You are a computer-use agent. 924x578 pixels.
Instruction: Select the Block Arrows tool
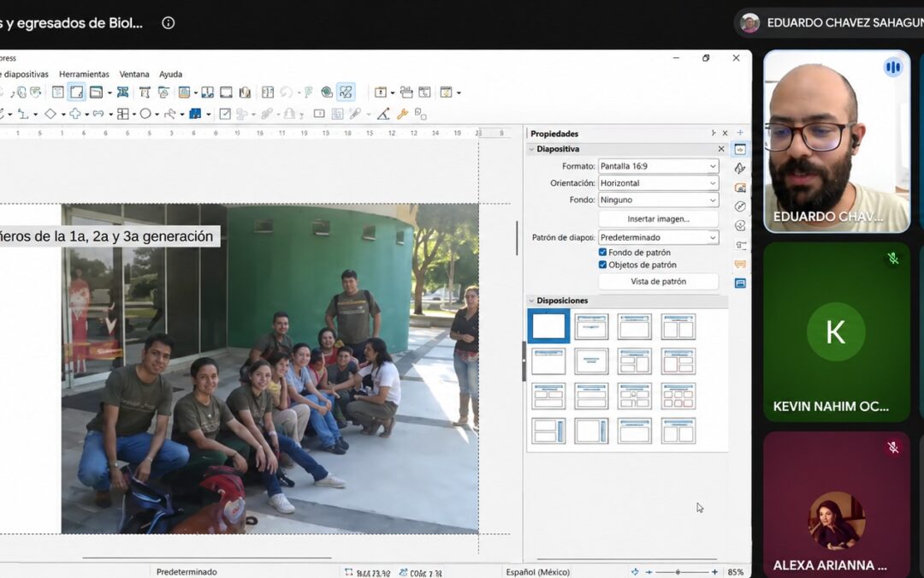tap(98, 114)
